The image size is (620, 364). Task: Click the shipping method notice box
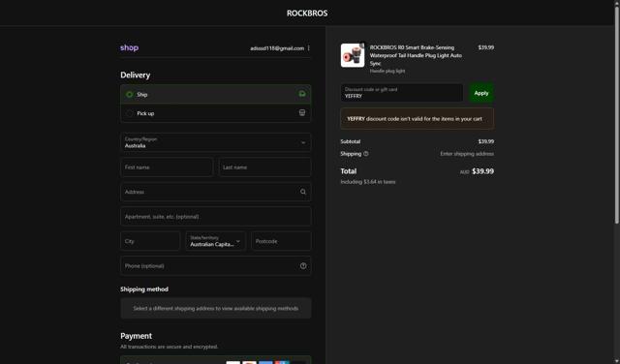coord(215,308)
